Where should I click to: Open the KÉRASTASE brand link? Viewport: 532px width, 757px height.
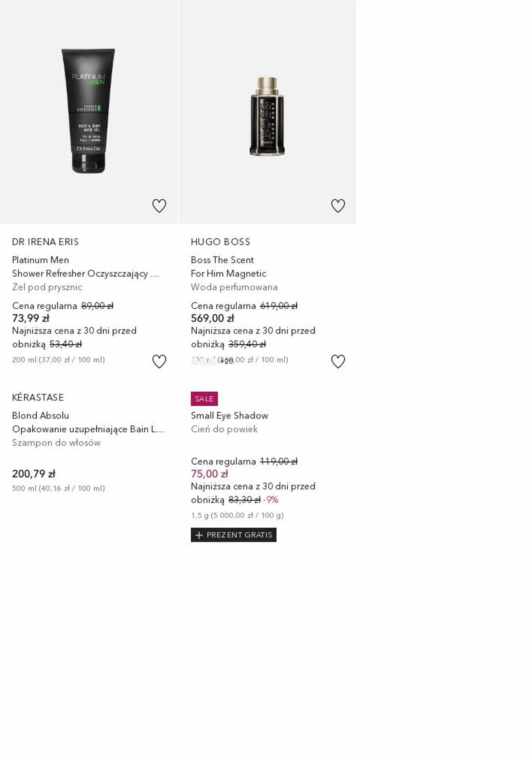point(38,398)
